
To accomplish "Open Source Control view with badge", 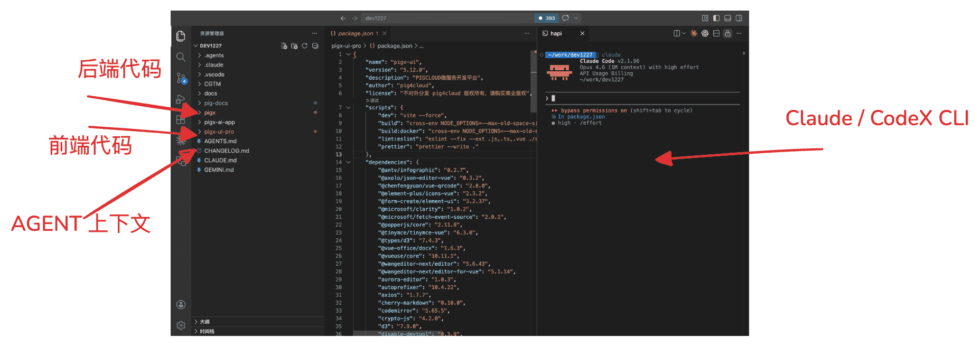I will point(181,78).
